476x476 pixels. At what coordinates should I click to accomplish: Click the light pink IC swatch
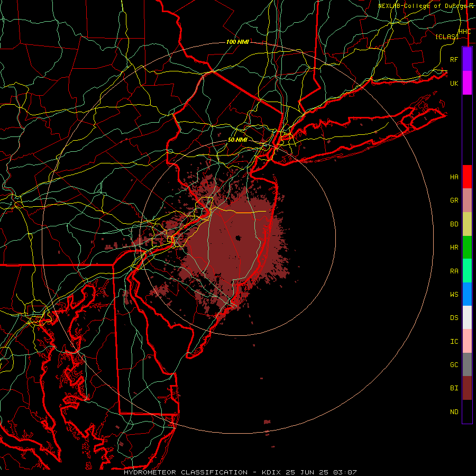point(467,341)
